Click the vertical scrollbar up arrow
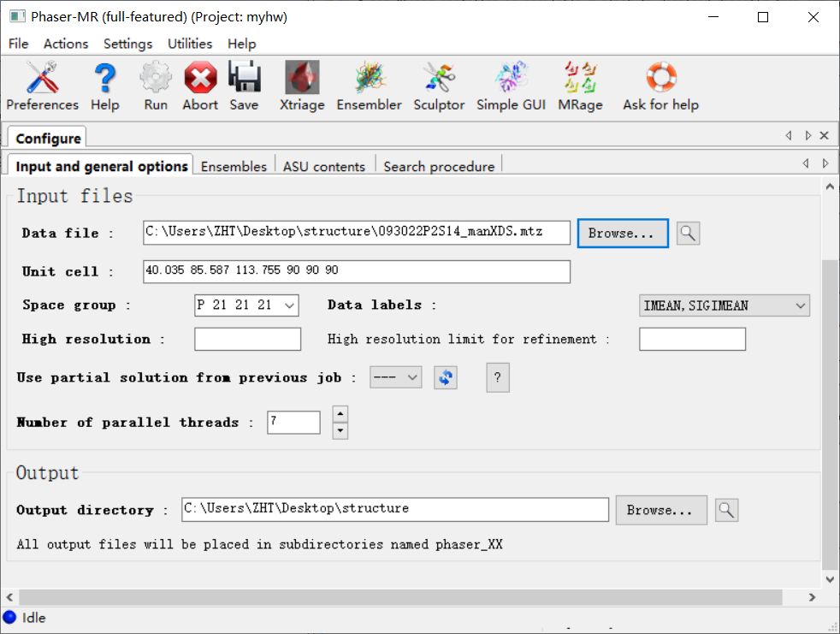This screenshot has width=840, height=634. coord(830,187)
